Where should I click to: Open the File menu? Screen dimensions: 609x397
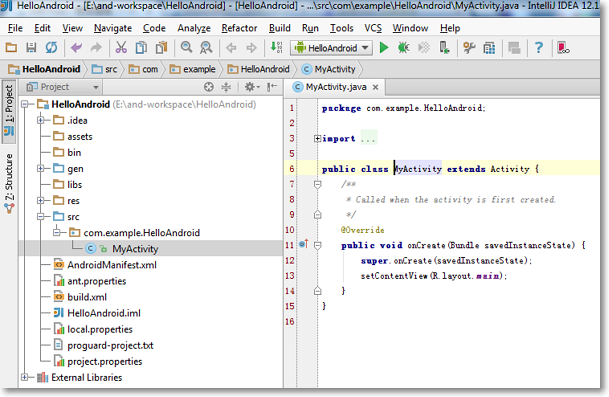click(x=15, y=28)
